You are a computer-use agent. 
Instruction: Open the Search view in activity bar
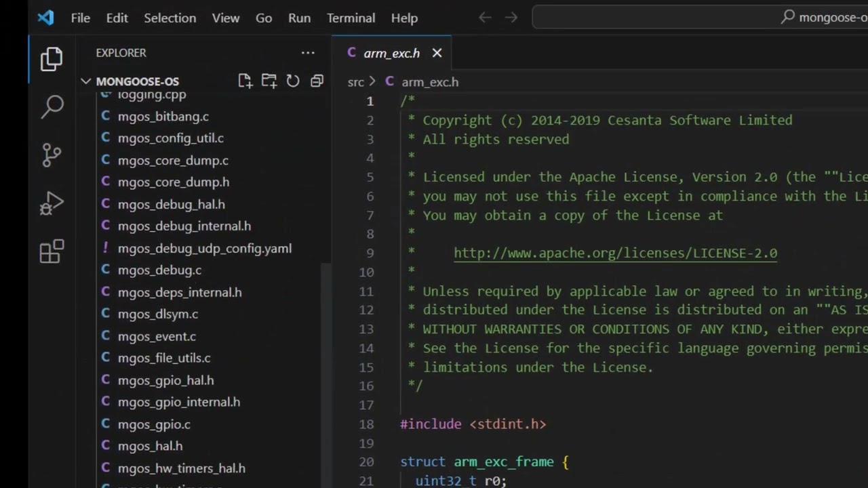coord(52,107)
